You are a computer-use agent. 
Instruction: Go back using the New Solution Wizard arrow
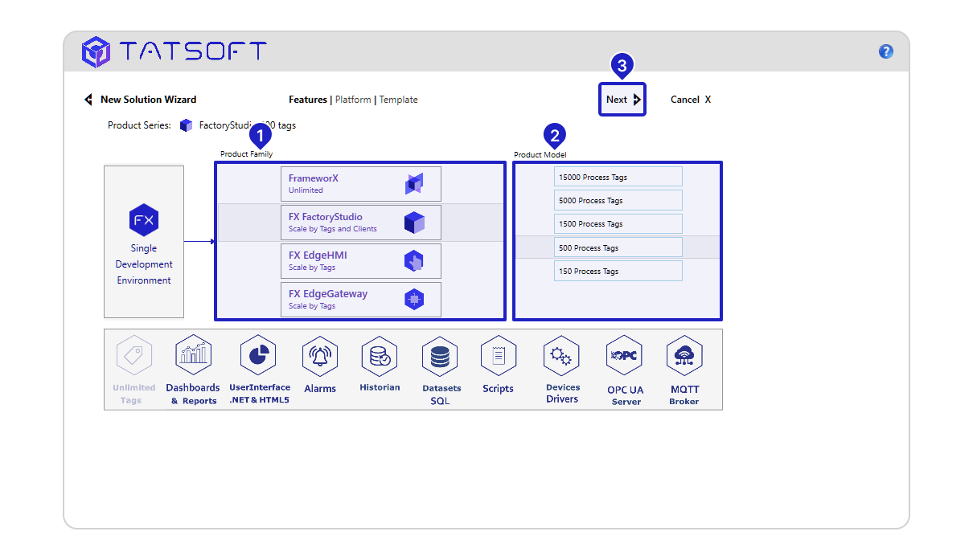88,100
